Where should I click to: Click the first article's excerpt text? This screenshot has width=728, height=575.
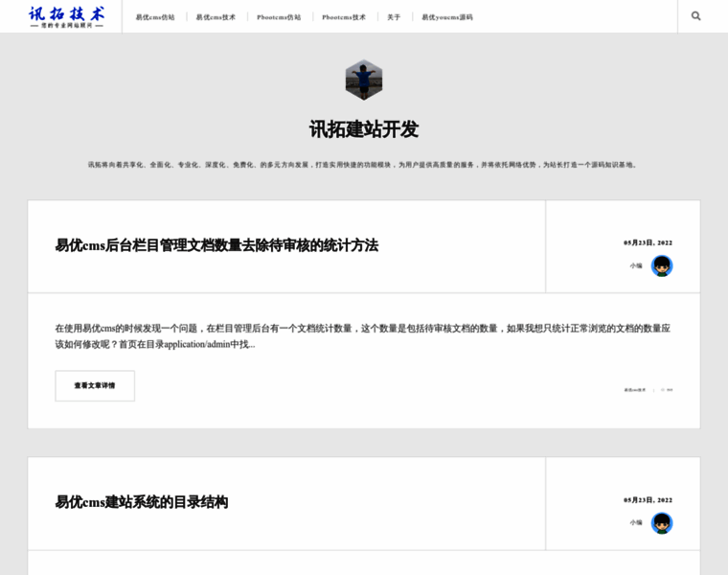point(362,336)
